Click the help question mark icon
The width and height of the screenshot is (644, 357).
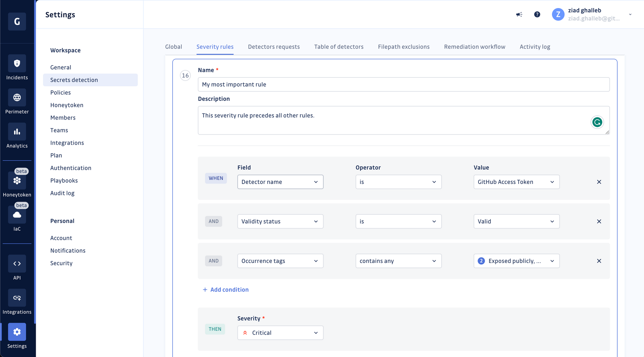[x=537, y=14]
